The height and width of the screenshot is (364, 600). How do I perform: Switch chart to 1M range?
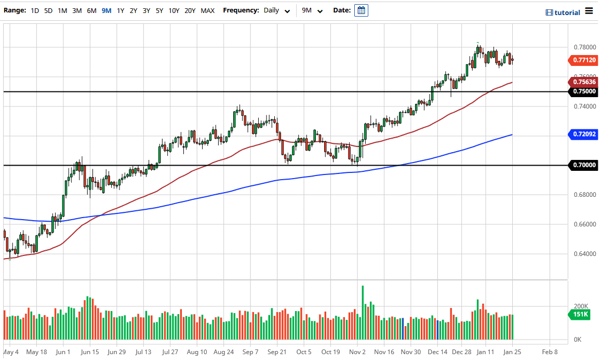click(x=62, y=10)
